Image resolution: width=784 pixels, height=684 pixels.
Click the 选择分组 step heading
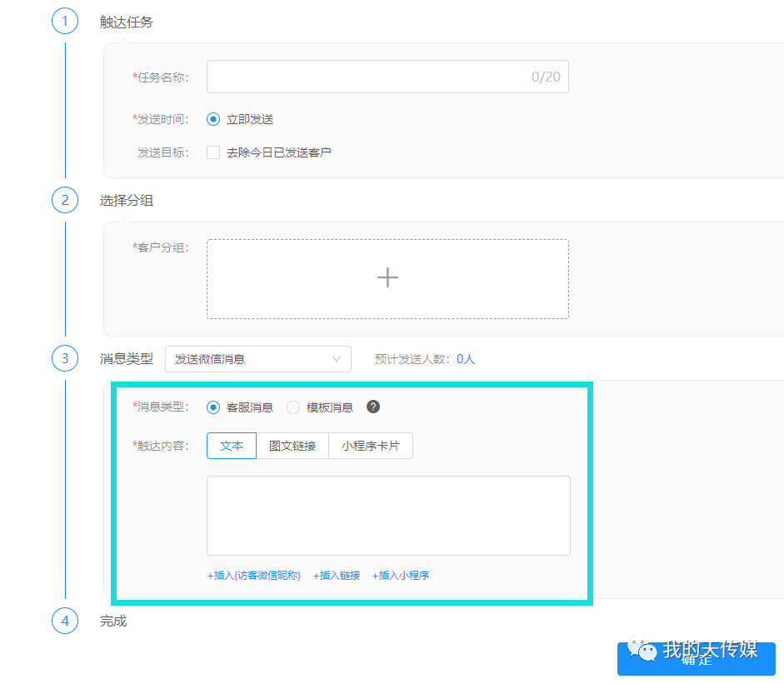pos(127,200)
